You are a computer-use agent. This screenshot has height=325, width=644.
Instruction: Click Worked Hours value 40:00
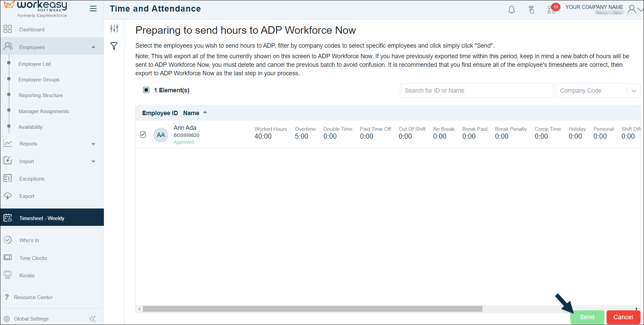pyautogui.click(x=263, y=136)
